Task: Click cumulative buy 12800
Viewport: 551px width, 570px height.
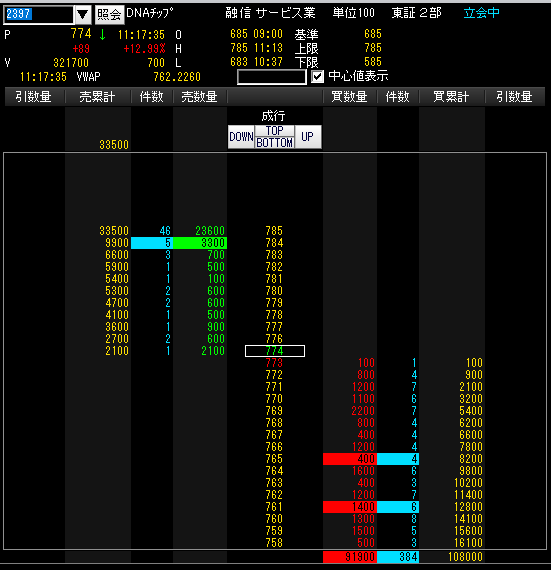Action: (468, 507)
